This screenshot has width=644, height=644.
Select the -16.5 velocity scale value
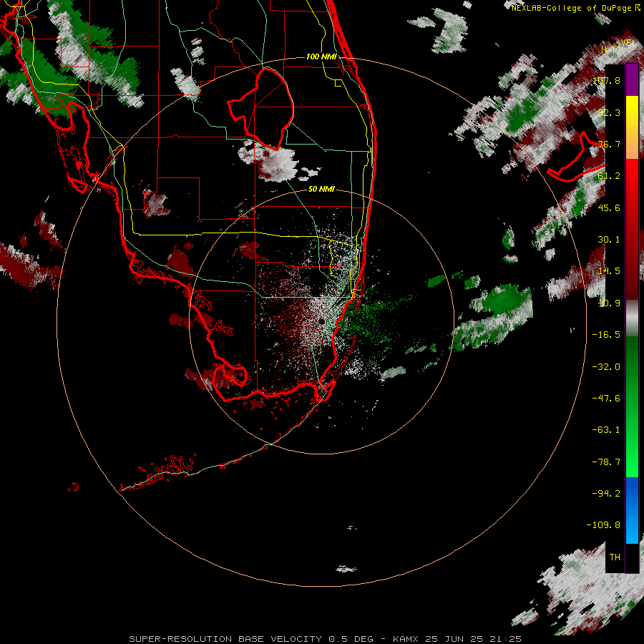606,334
